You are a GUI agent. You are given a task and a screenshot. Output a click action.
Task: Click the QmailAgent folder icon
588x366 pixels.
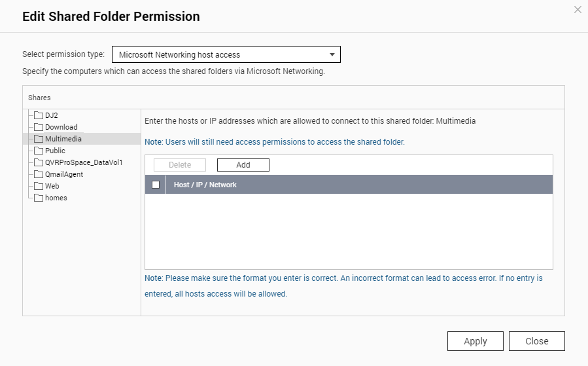tap(39, 174)
